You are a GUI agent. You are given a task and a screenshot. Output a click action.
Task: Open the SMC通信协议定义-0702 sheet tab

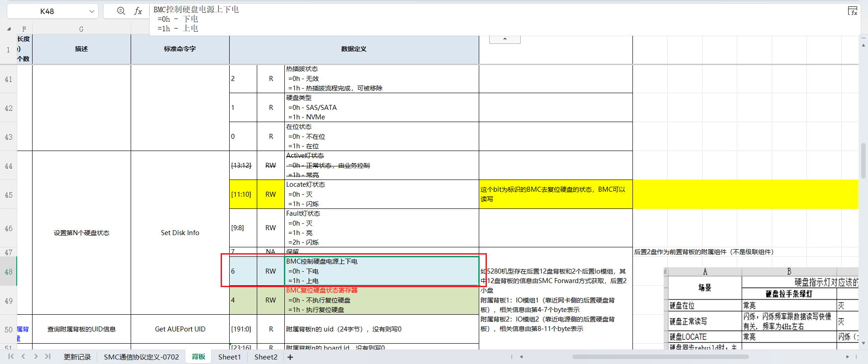(x=141, y=357)
